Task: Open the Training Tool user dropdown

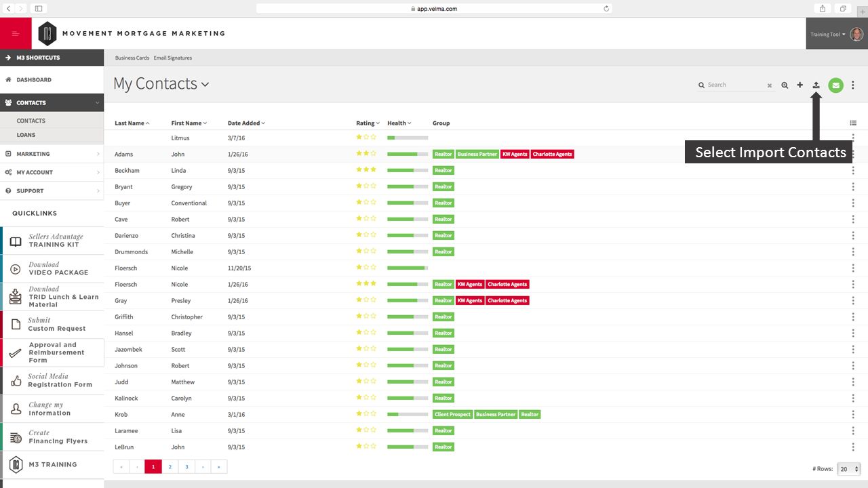Action: 828,35
